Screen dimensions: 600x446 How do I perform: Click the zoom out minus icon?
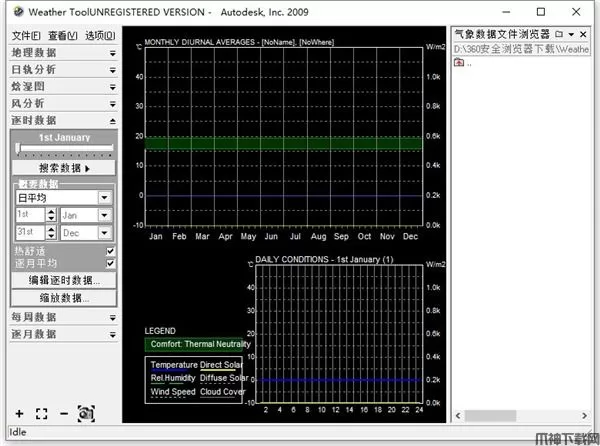(63, 413)
